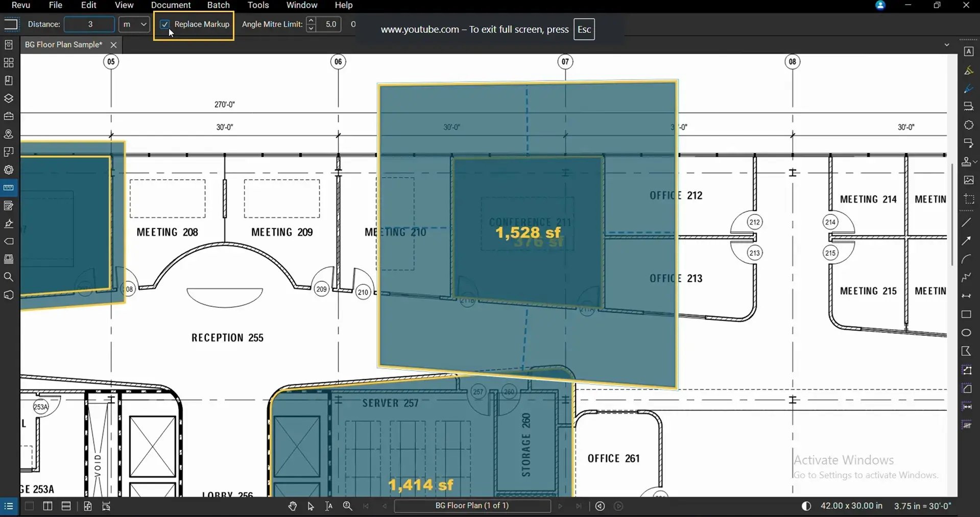
Task: Open the File menu
Action: (56, 5)
